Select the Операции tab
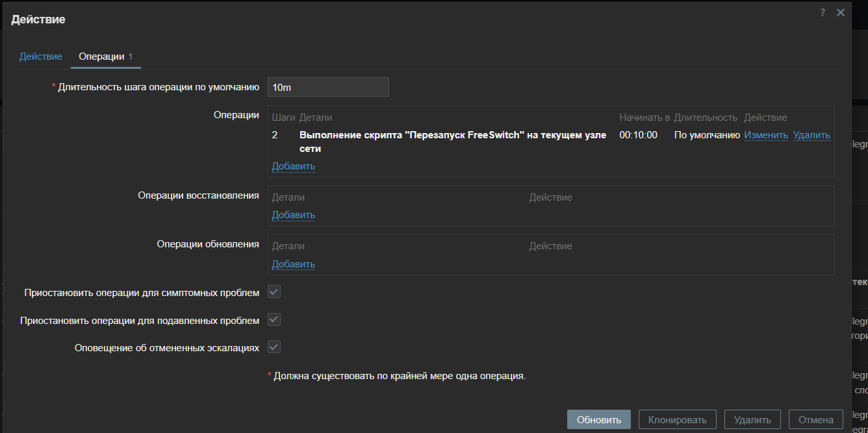The image size is (868, 433). [101, 56]
